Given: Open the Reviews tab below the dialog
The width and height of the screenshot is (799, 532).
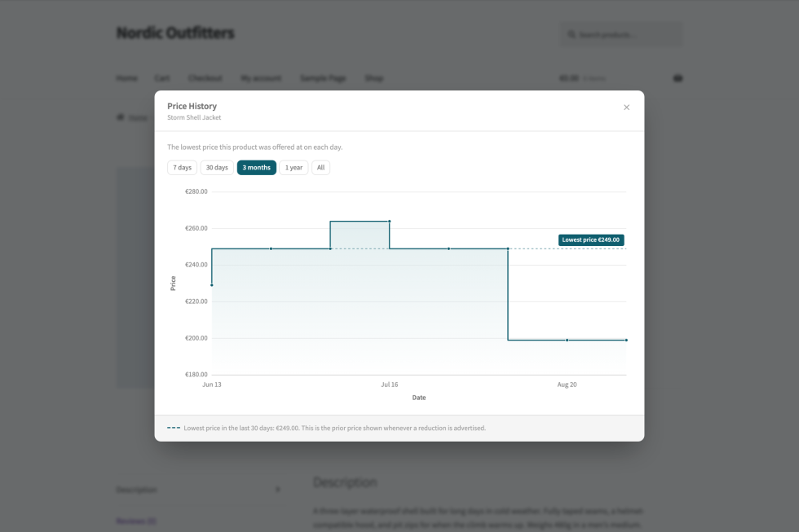Looking at the screenshot, I should (136, 521).
